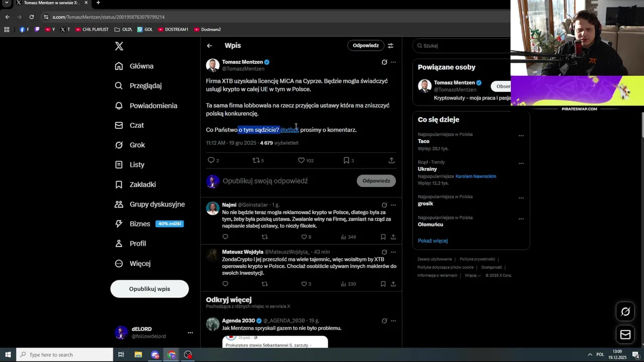This screenshot has height=362, width=644.
Task: Open floating messages envelope button
Action: tap(625, 334)
